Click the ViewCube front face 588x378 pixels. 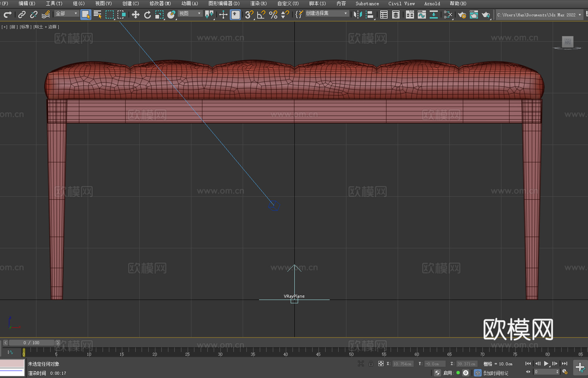(x=568, y=41)
